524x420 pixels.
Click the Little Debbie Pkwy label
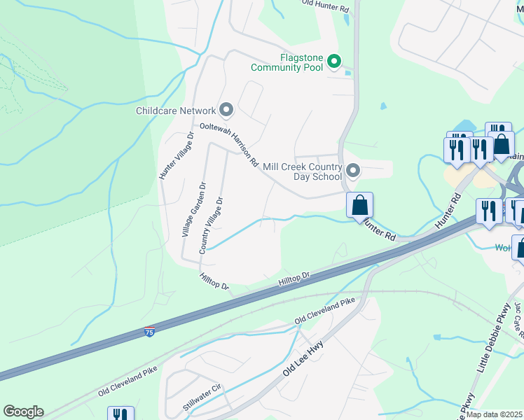point(494,338)
